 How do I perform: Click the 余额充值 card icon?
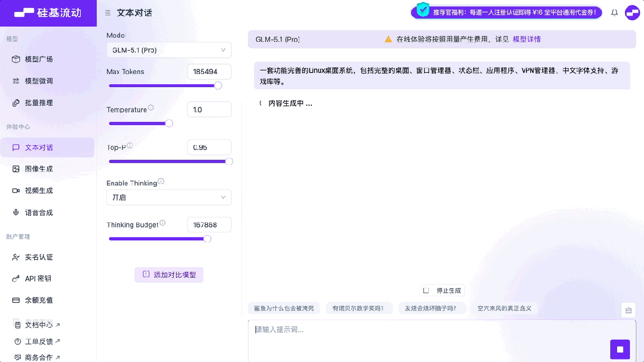pos(16,300)
